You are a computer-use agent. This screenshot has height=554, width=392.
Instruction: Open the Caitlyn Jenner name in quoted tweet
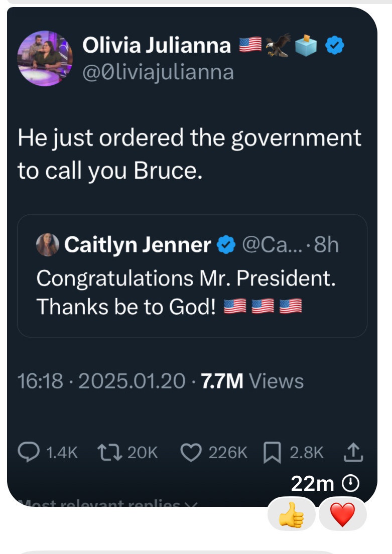click(x=138, y=245)
